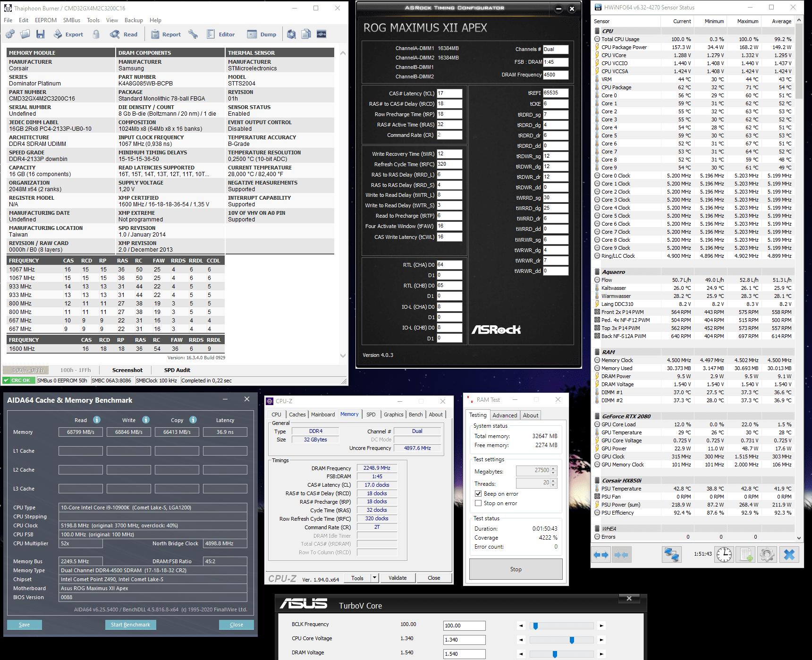Open the Backup menu in Thaiphoon Burner
812x660 pixels.
click(134, 20)
